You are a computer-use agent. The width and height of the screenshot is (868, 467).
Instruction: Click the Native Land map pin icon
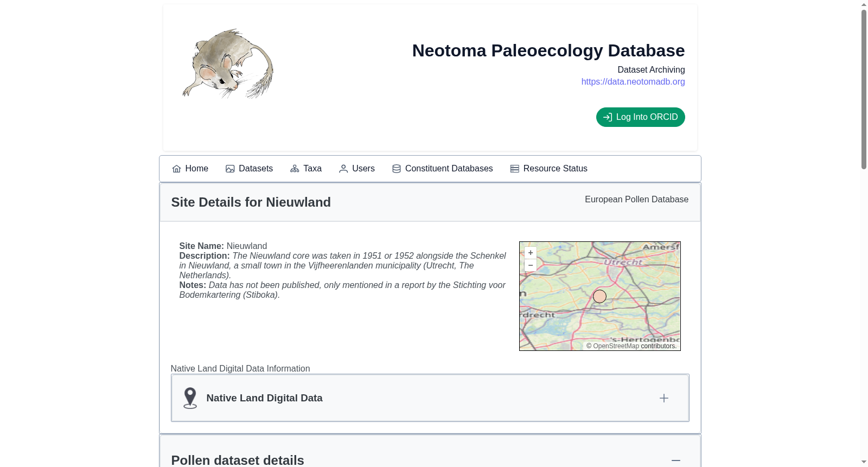point(190,398)
